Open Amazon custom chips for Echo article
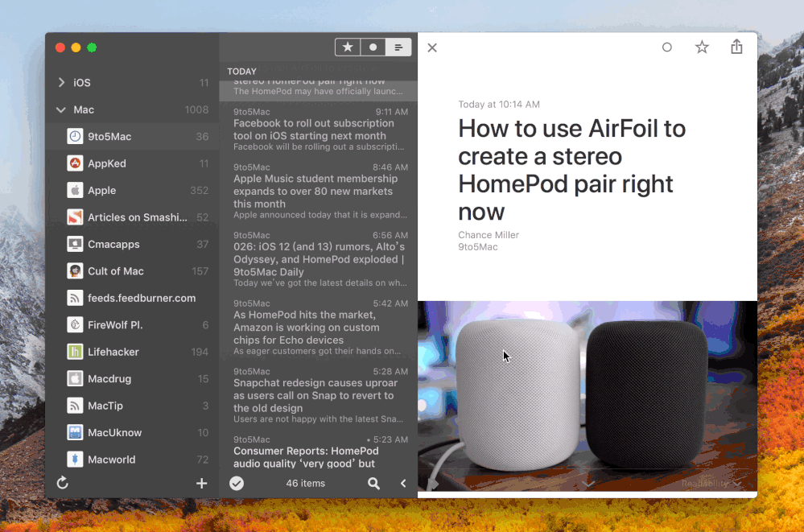The image size is (804, 532). (x=319, y=328)
